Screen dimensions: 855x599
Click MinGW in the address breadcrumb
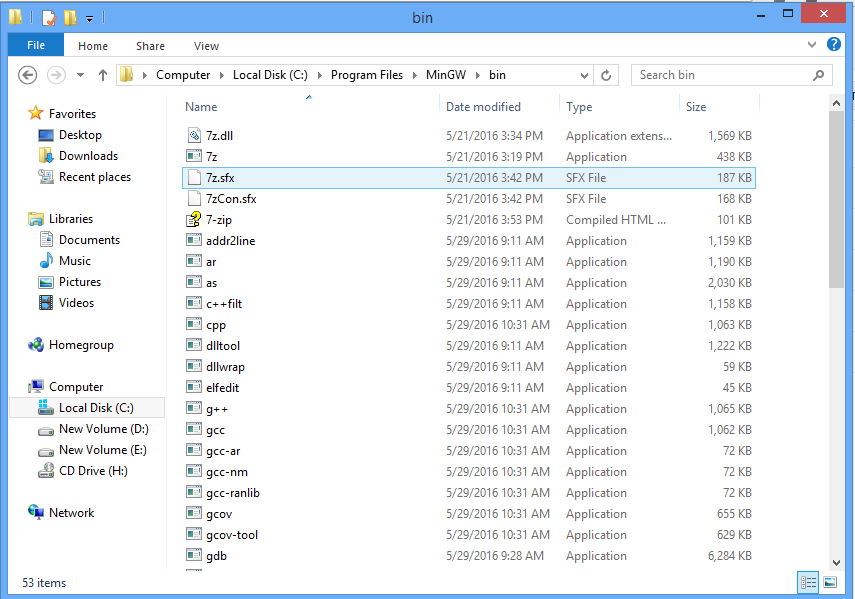point(445,75)
